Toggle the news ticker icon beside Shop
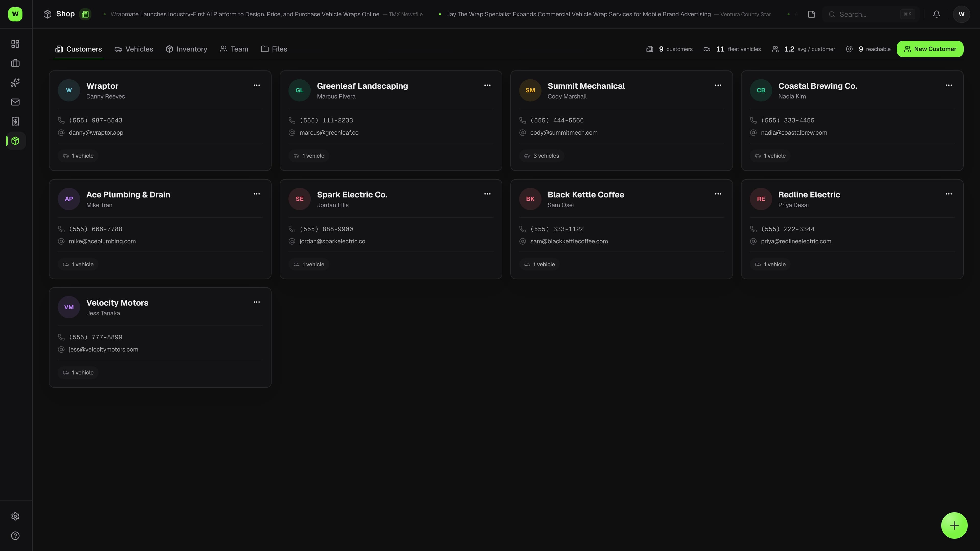 [x=85, y=14]
